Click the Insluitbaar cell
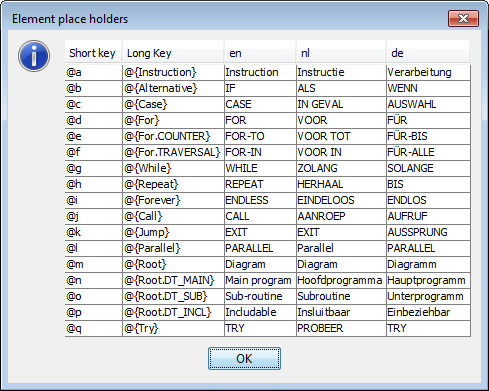The image size is (489, 391). (341, 312)
